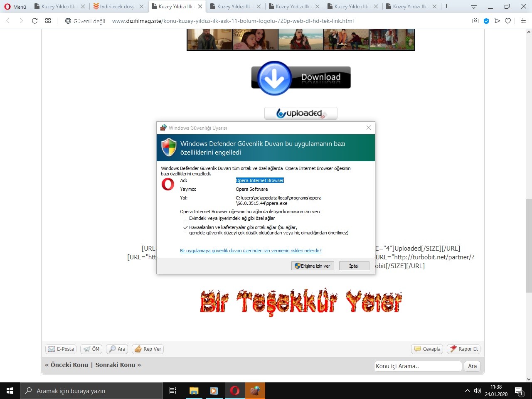Click the Opera Software publisher text

[252, 189]
